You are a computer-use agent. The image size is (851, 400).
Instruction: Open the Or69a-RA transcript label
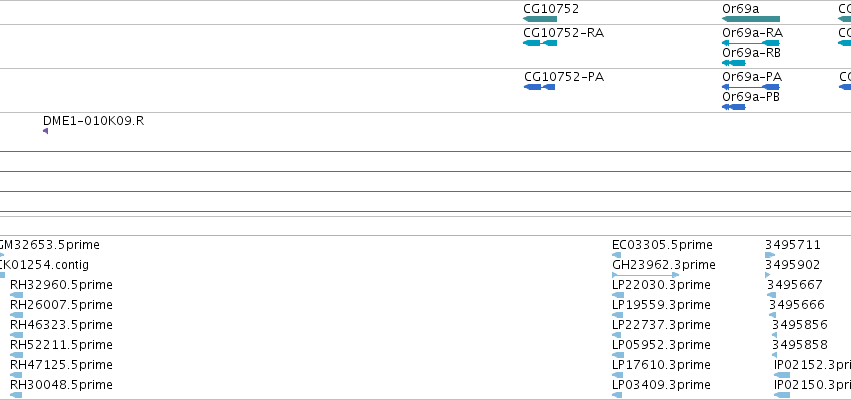[x=752, y=33]
